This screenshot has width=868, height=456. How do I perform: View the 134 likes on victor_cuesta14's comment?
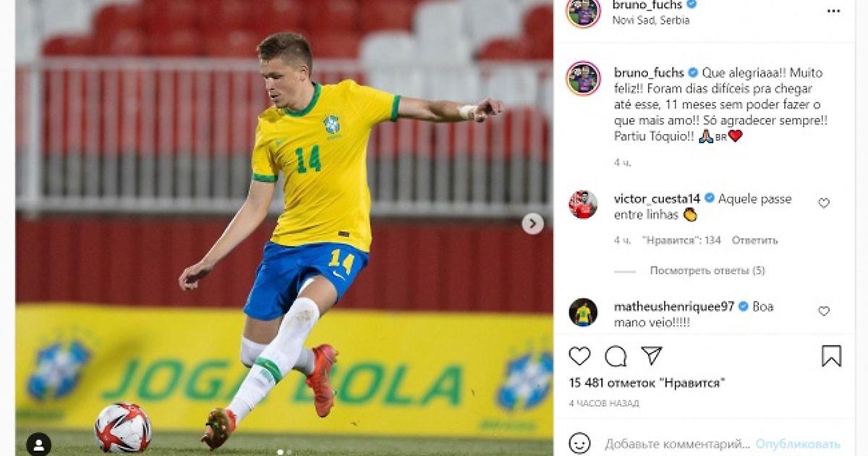[681, 240]
